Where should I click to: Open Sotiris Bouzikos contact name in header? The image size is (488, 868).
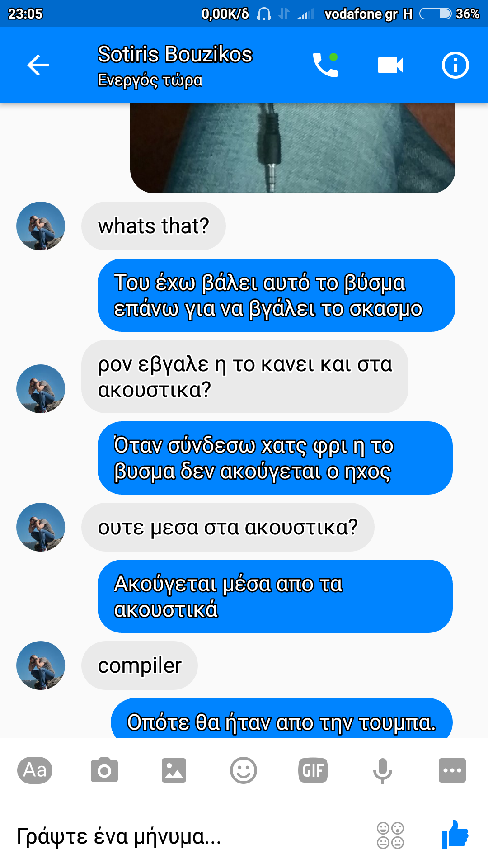[175, 54]
